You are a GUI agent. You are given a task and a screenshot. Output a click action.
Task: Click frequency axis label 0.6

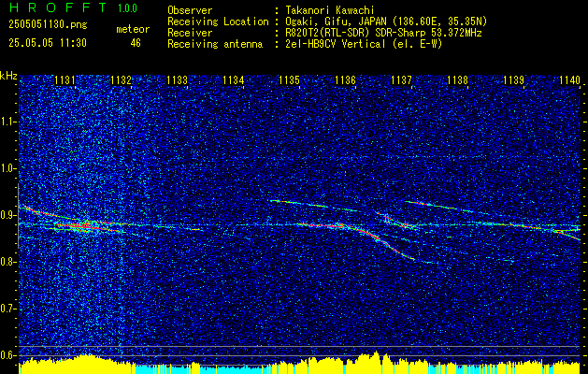[x=8, y=355]
